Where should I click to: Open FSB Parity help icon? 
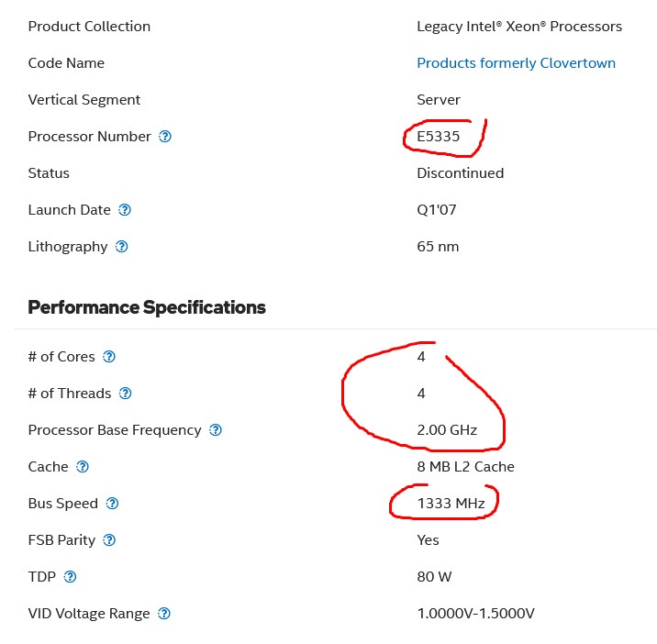[109, 540]
